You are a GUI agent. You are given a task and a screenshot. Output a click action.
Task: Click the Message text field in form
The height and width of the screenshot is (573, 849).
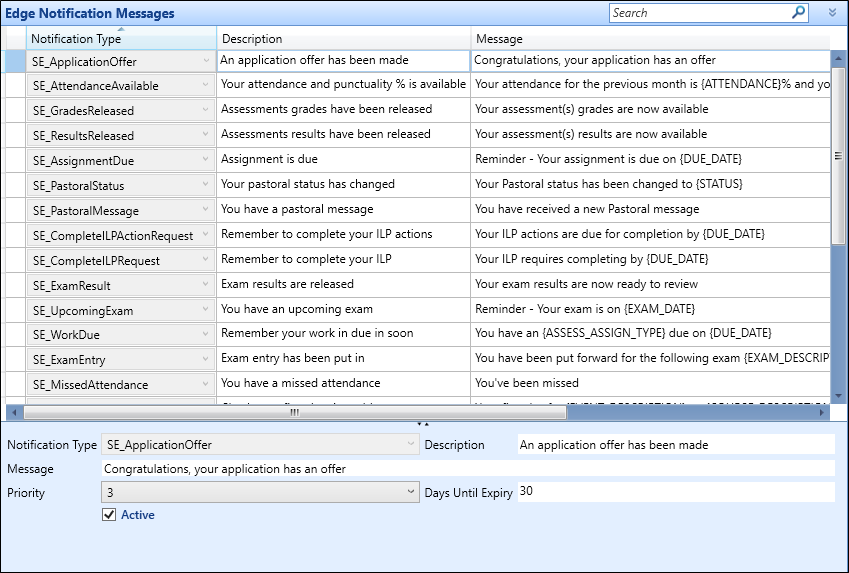[x=467, y=469]
